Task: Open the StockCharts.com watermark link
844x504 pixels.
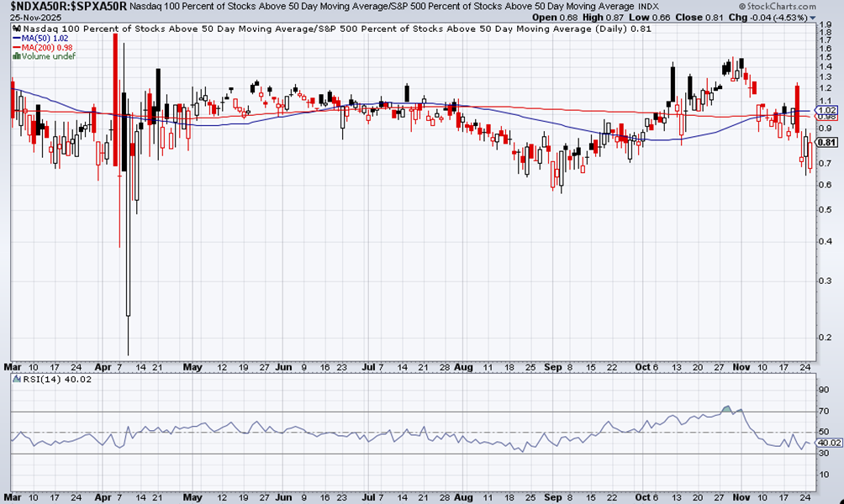Action: [x=777, y=7]
